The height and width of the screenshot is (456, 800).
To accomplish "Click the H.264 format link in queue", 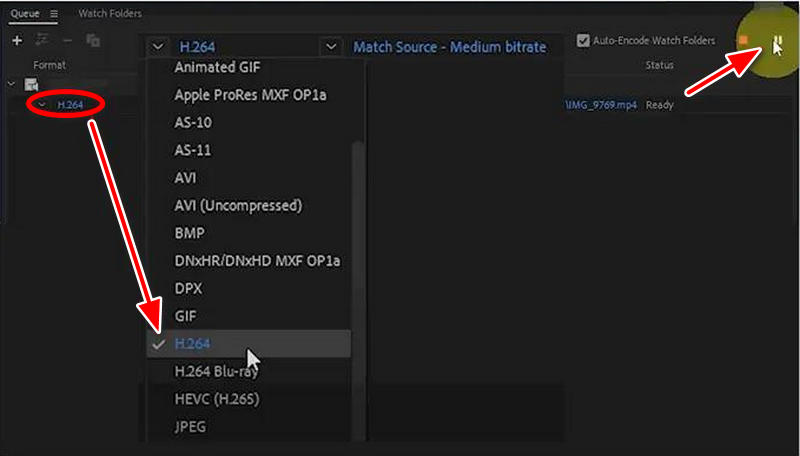I will [x=69, y=104].
